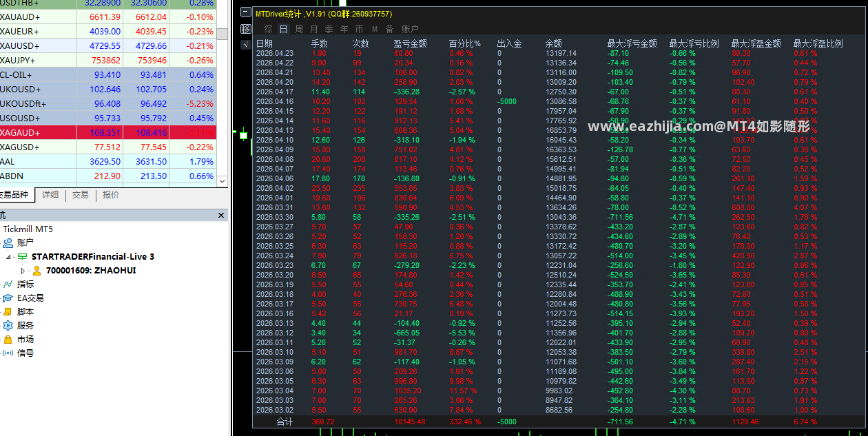Click the Market Watch scrollbar down arrow
The width and height of the screenshot is (868, 436).
point(222,181)
